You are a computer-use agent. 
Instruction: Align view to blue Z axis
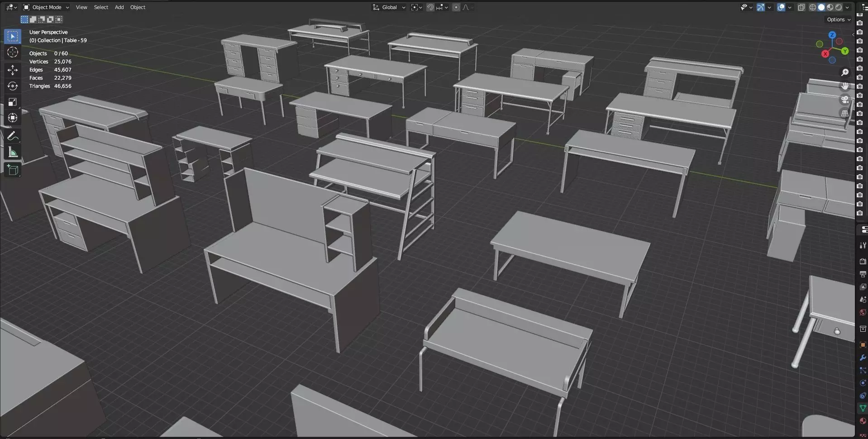coord(832,35)
